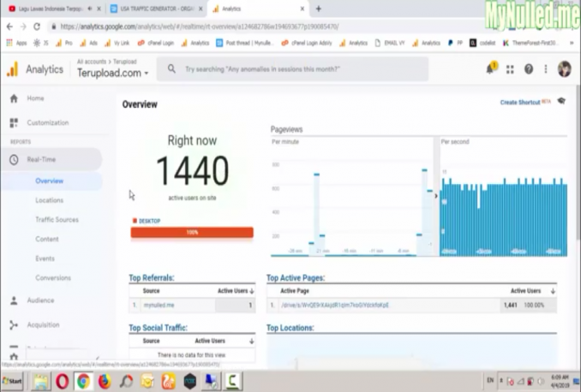
Task: Open the Google apps grid icon
Action: [510, 69]
